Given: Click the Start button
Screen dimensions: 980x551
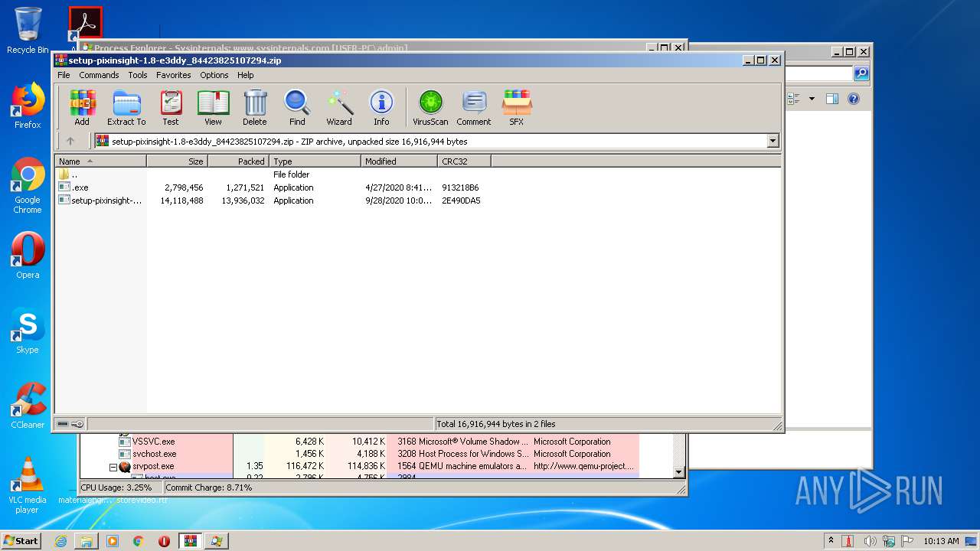Looking at the screenshot, I should pos(21,540).
